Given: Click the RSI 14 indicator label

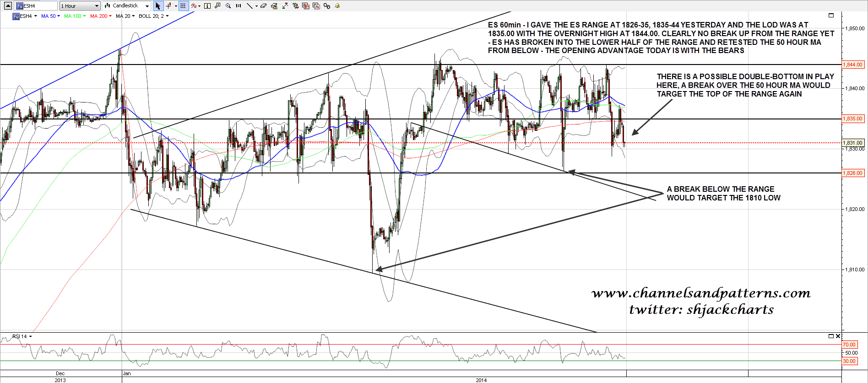Looking at the screenshot, I should click(20, 336).
